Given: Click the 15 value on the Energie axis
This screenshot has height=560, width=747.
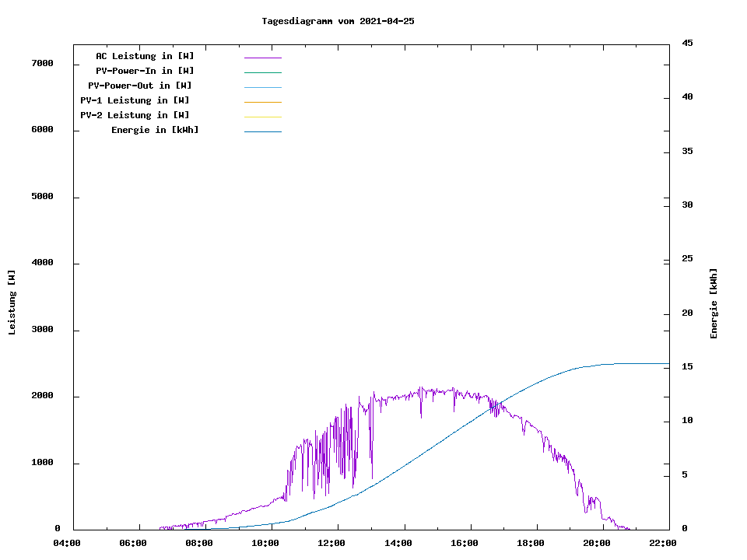Looking at the screenshot, I should 687,366.
